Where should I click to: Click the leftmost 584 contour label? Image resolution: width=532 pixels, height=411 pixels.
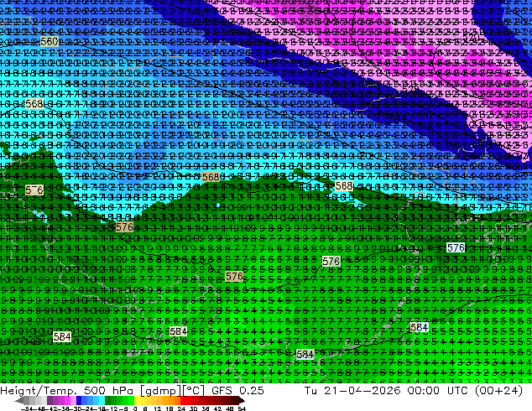coord(62,336)
